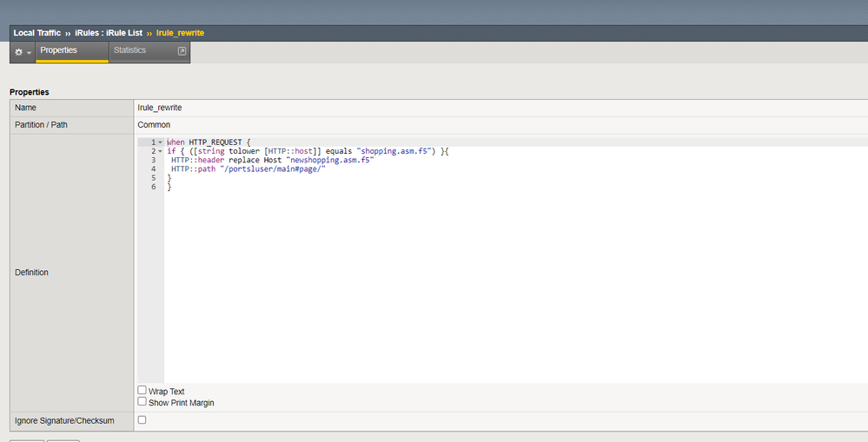Open the gear settings menu
Image resolution: width=868 pixels, height=442 pixels.
(x=18, y=52)
